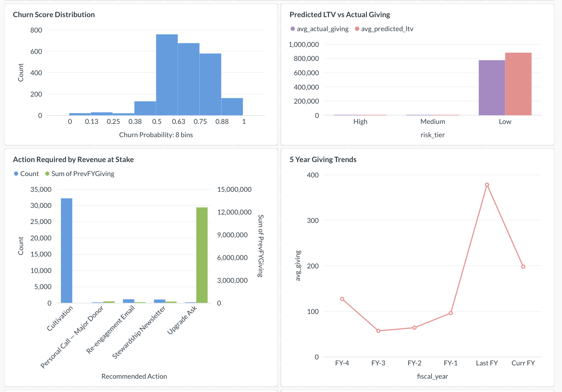Select the histogram bar starting at 0.63
Viewport: 562px width, 392px height.
click(x=189, y=79)
